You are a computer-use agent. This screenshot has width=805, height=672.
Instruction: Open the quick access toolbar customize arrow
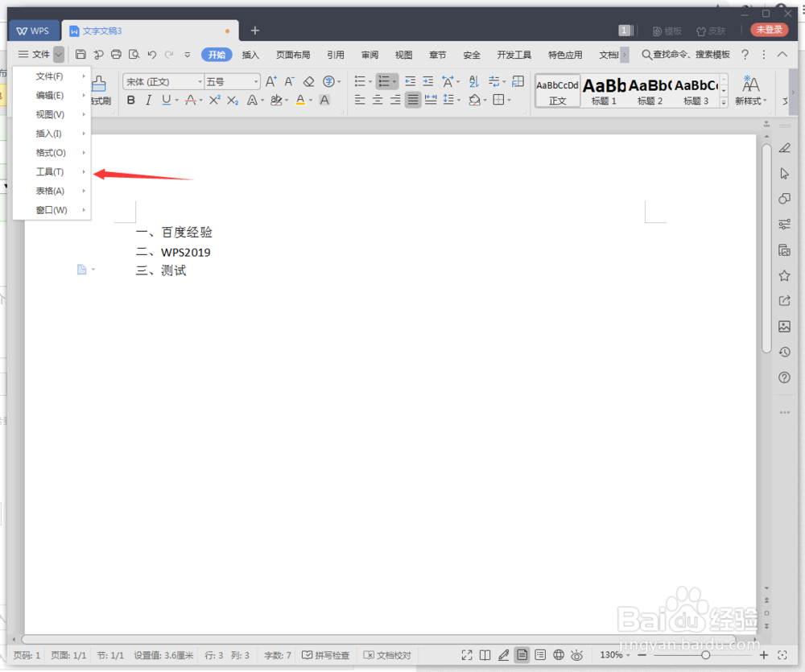coord(188,55)
